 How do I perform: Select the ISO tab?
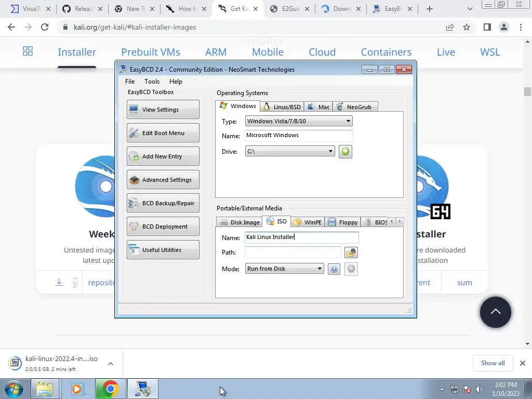click(x=276, y=221)
